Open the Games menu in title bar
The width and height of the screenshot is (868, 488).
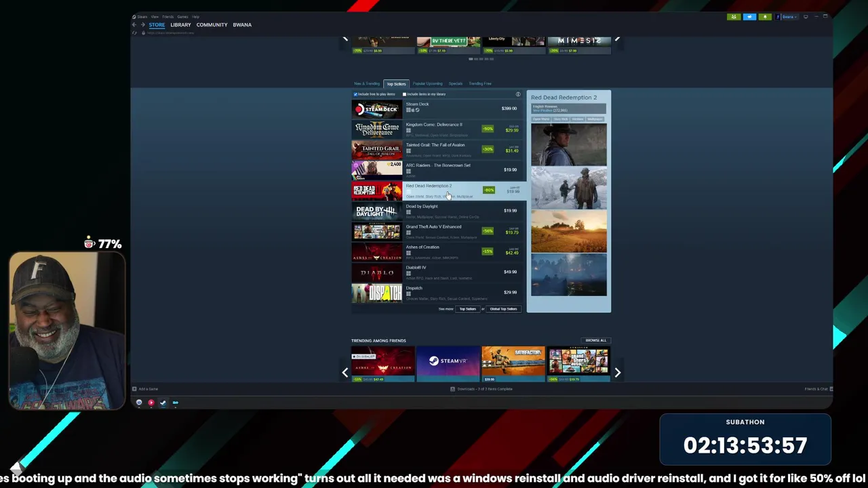(x=182, y=16)
